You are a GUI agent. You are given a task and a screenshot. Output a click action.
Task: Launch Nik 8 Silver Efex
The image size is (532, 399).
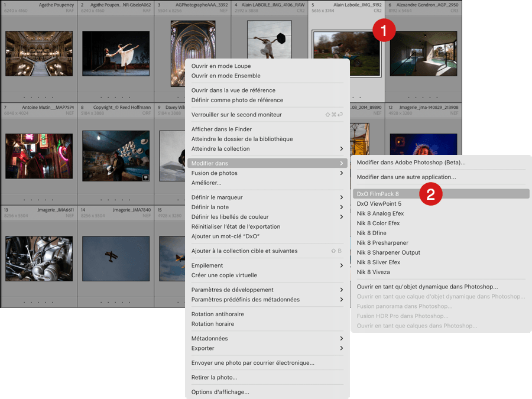tap(378, 262)
